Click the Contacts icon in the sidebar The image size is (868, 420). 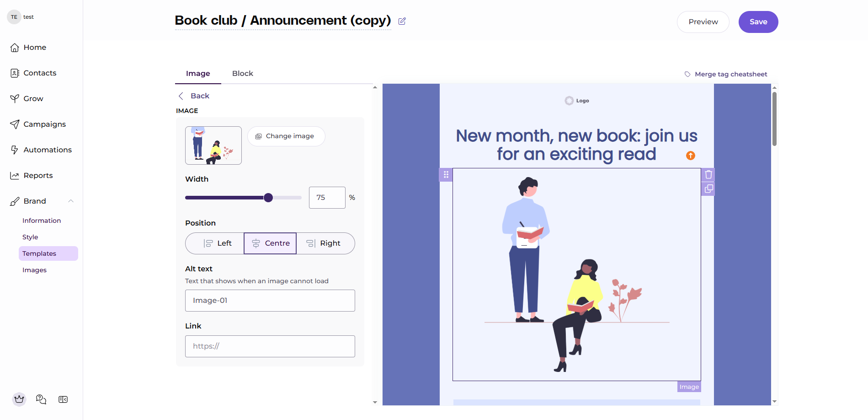click(x=15, y=73)
